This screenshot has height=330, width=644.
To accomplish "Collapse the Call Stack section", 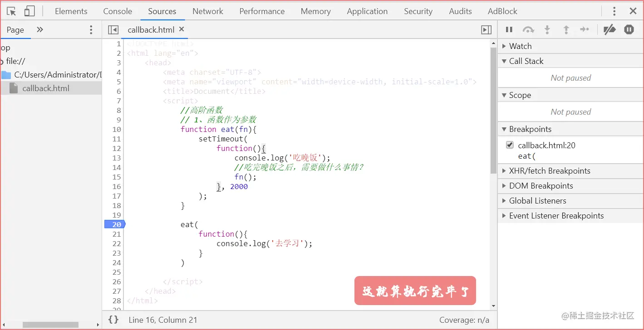I will [570, 61].
